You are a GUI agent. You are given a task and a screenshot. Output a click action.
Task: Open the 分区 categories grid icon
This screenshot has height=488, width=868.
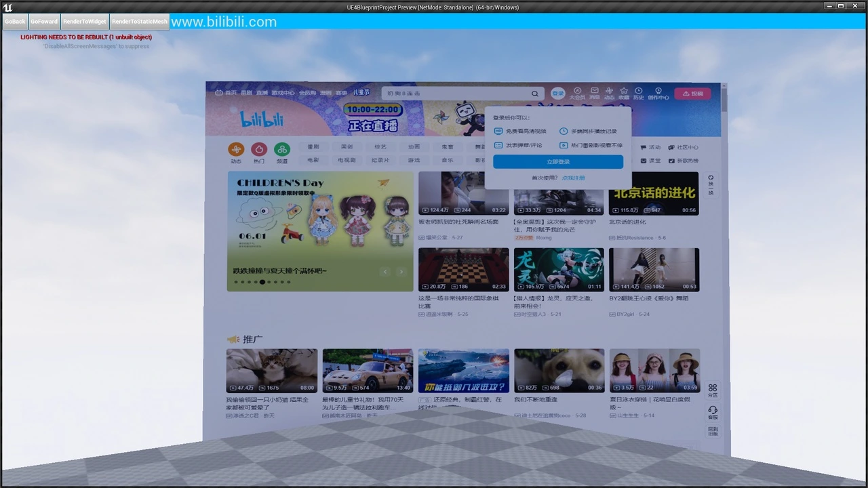[x=713, y=390]
